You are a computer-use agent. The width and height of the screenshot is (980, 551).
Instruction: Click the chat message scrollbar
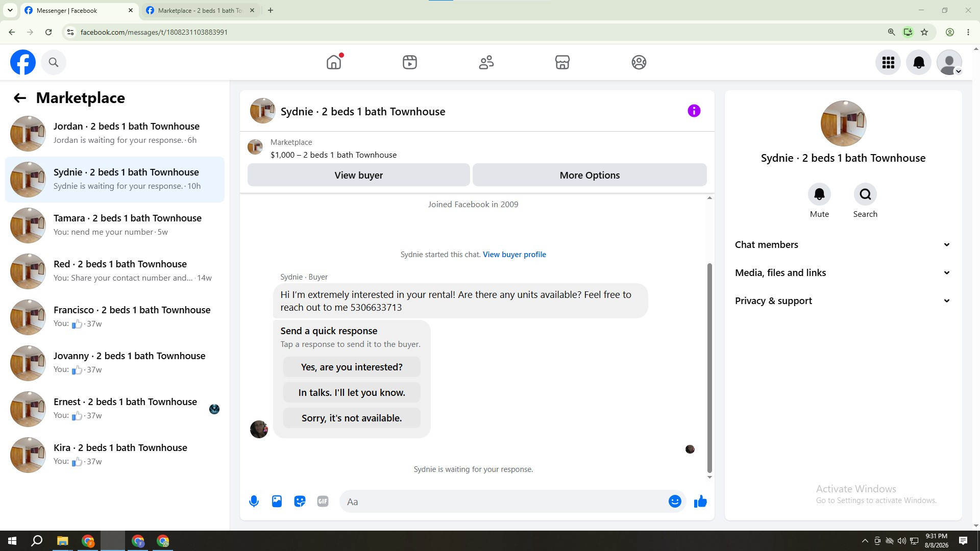[x=709, y=367]
